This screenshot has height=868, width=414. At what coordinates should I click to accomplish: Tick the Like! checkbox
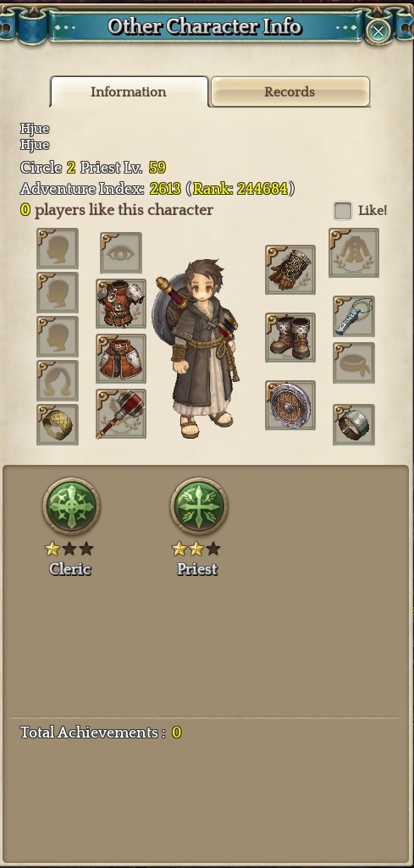point(343,210)
